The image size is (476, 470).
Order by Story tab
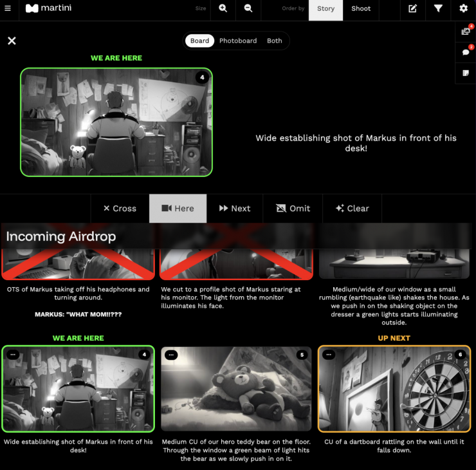325,9
